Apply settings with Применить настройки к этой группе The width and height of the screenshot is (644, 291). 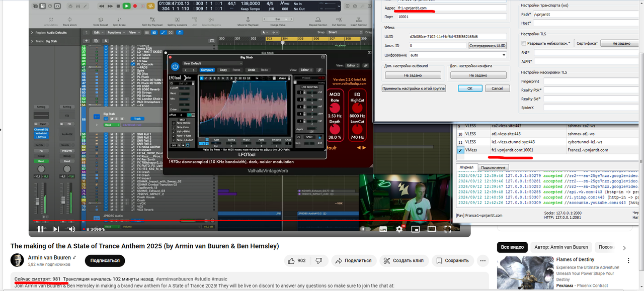coord(414,88)
